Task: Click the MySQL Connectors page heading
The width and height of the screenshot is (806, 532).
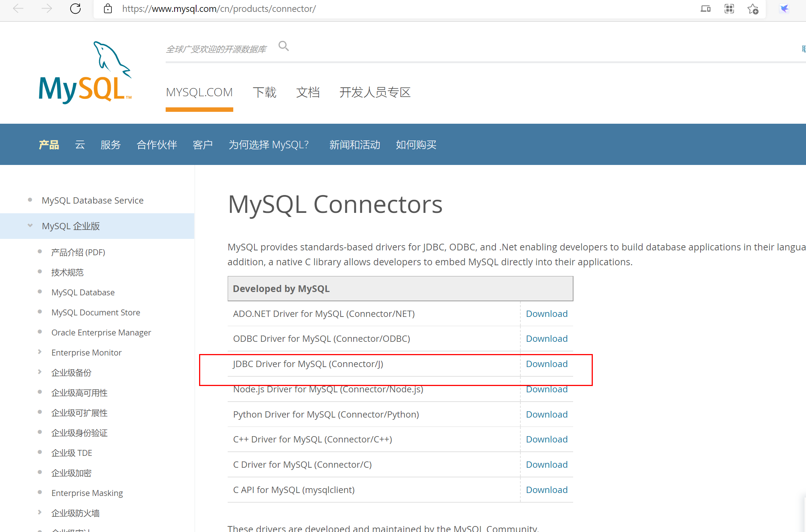Action: 335,204
